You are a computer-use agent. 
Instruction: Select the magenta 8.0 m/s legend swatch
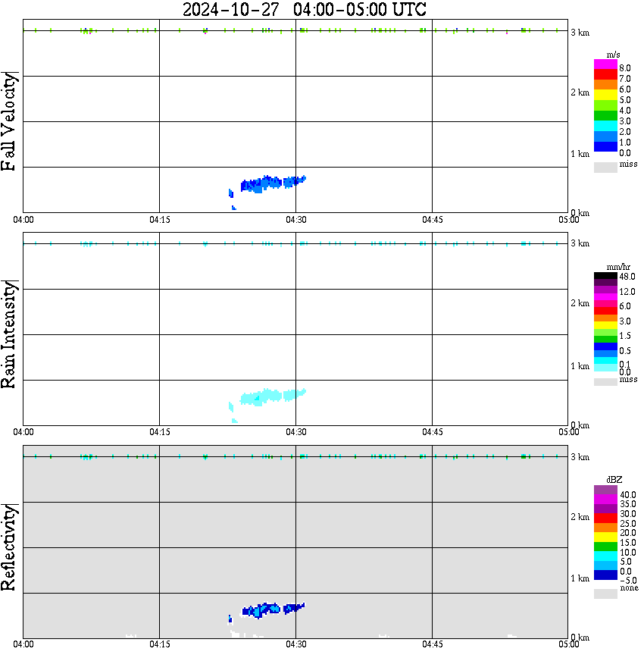[605, 64]
